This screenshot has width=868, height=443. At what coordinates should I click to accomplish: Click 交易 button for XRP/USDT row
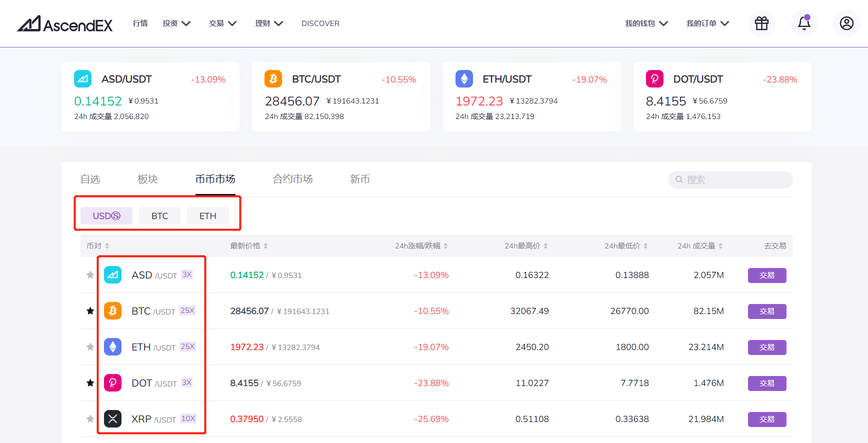coord(767,419)
